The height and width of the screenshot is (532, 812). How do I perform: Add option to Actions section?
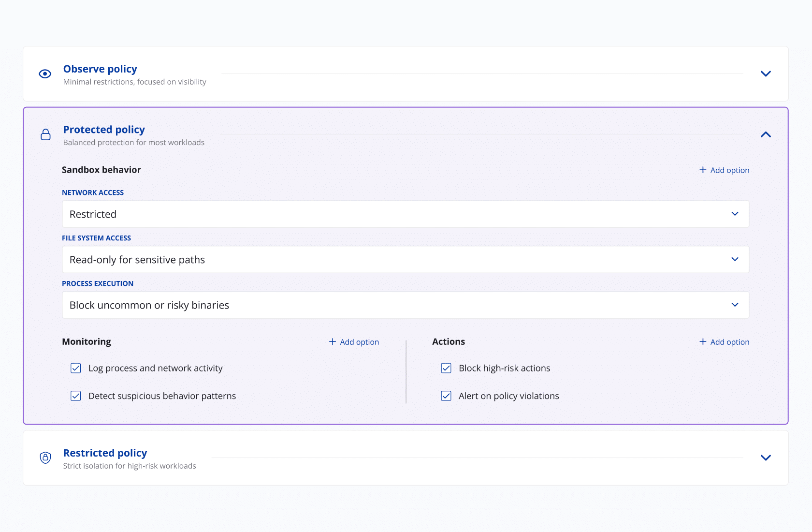click(x=724, y=342)
